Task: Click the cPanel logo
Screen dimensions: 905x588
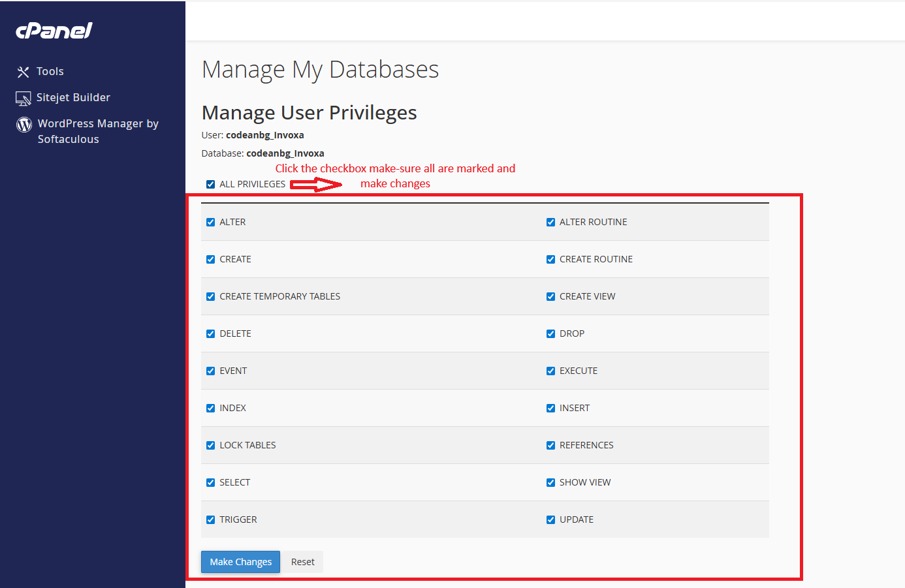Action: [54, 31]
